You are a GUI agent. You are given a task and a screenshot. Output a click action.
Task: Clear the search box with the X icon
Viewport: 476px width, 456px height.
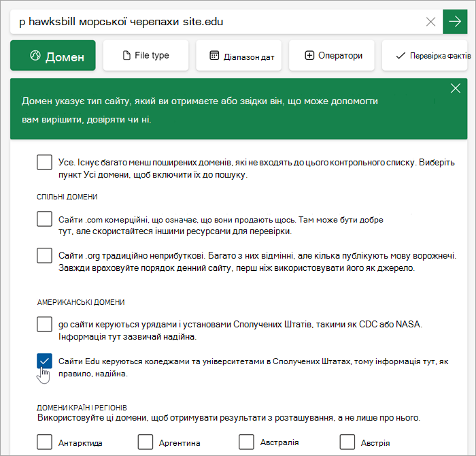click(430, 22)
